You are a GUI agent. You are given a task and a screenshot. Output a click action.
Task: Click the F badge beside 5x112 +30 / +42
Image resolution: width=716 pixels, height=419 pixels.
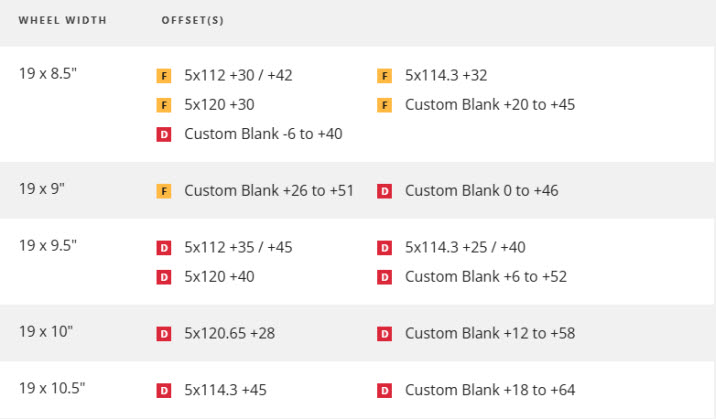coord(163,76)
